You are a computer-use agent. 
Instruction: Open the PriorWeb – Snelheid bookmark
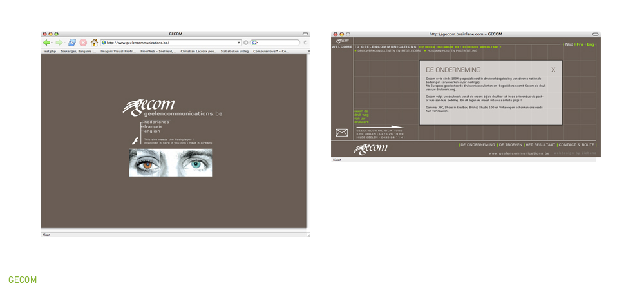[158, 52]
